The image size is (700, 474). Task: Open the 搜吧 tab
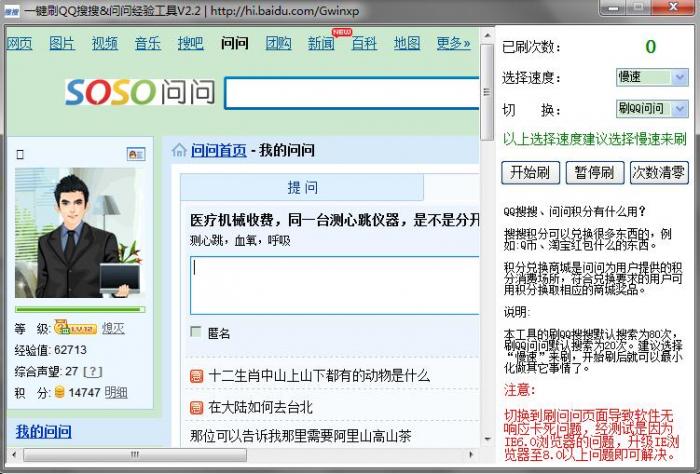191,43
